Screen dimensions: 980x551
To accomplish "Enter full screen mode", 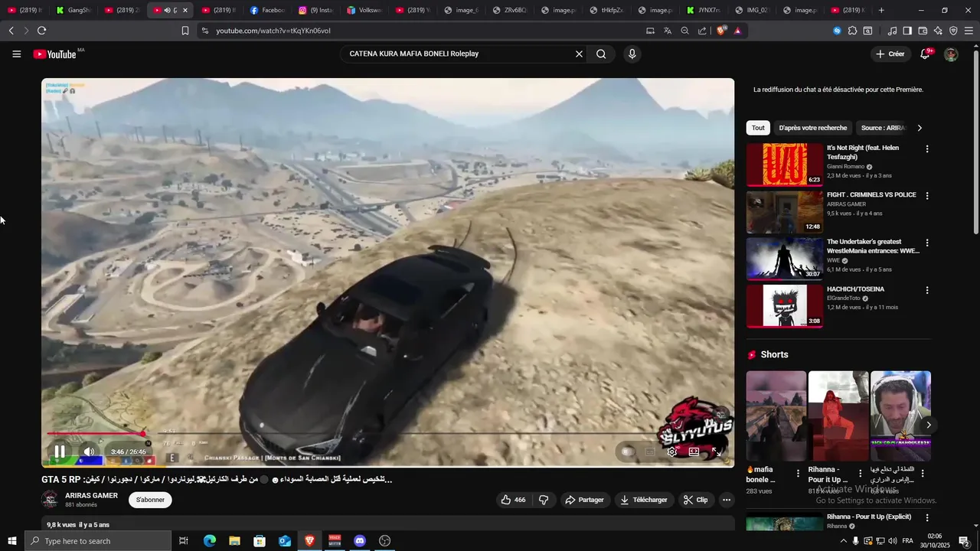I will (x=716, y=452).
